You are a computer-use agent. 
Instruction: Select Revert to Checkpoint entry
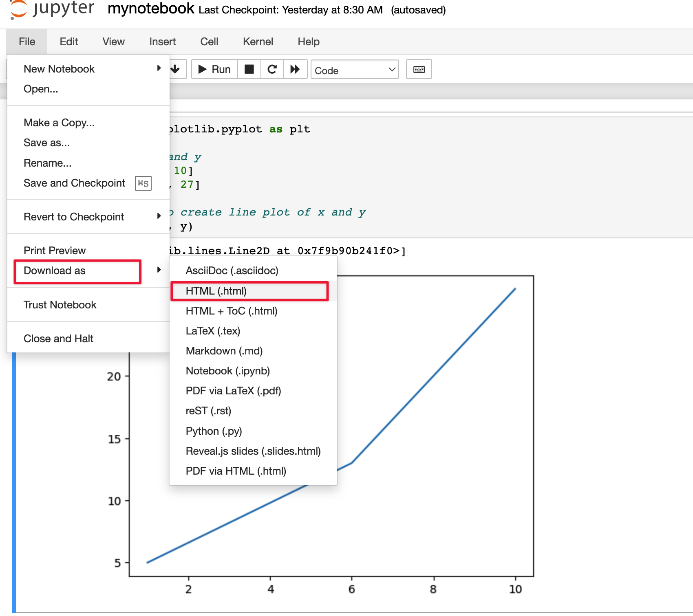[88, 217]
